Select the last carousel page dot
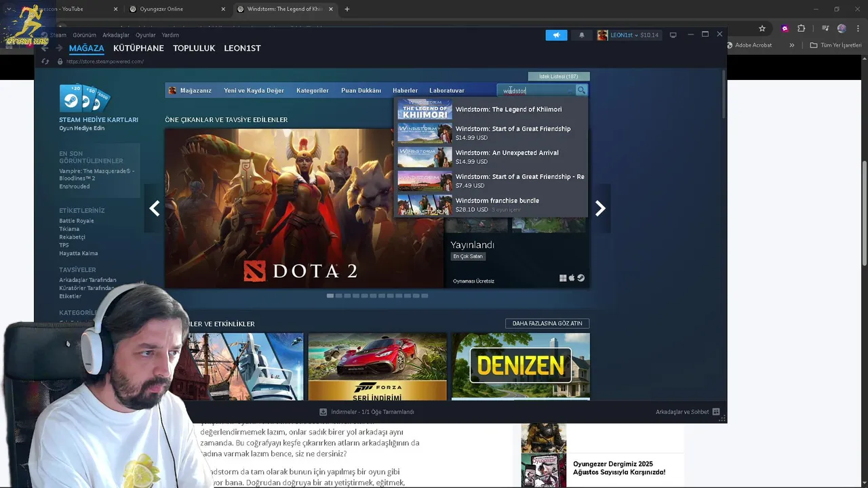This screenshot has width=868, height=488. point(425,296)
